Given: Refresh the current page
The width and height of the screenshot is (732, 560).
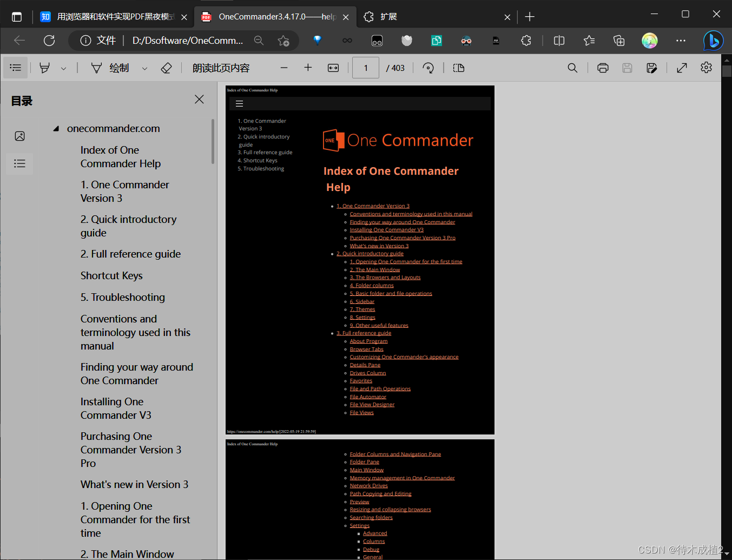Looking at the screenshot, I should (49, 41).
